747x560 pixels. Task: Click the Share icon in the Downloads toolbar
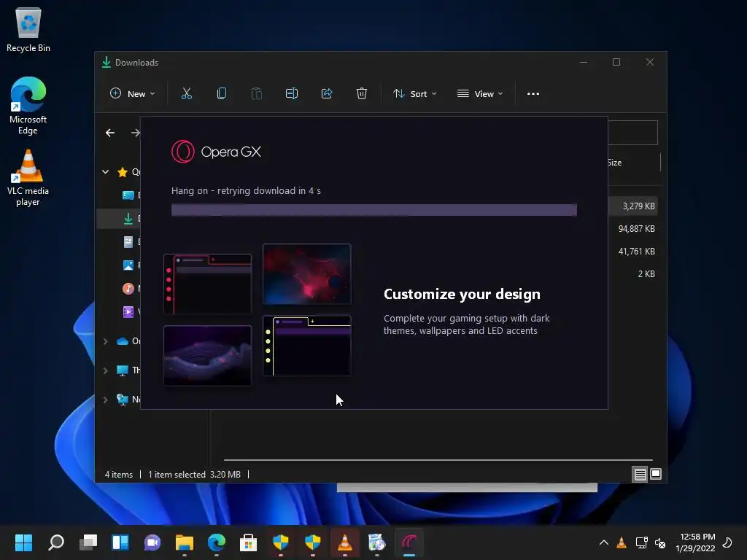point(327,94)
